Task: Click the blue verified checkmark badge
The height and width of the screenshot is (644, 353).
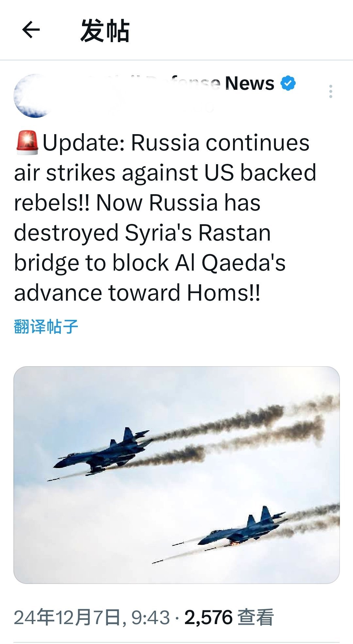Action: [x=288, y=83]
